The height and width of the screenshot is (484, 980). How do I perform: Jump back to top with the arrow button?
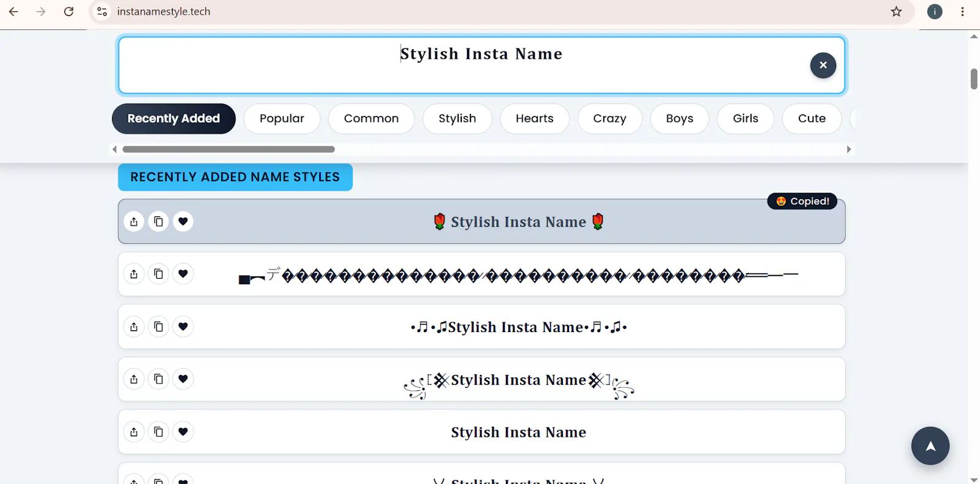pos(930,445)
